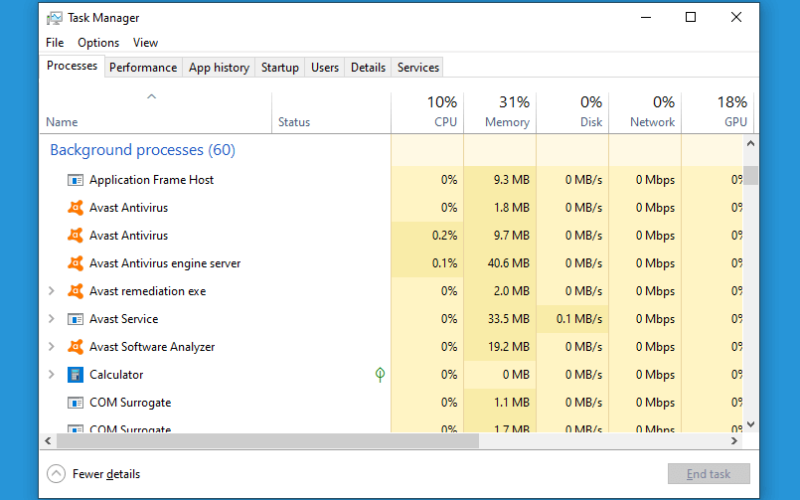Image resolution: width=800 pixels, height=500 pixels.
Task: Expand the Calculator process group
Action: pos(51,374)
